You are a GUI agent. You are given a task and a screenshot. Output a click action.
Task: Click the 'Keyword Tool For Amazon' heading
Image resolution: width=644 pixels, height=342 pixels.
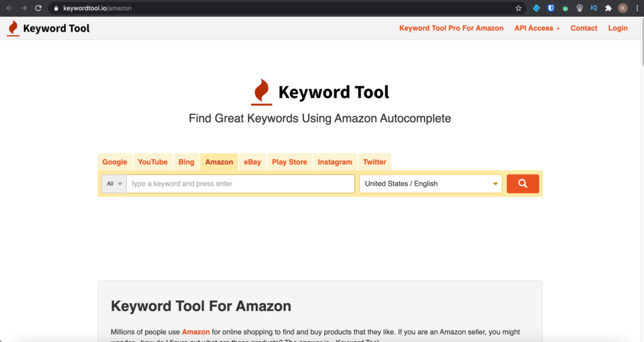(201, 307)
